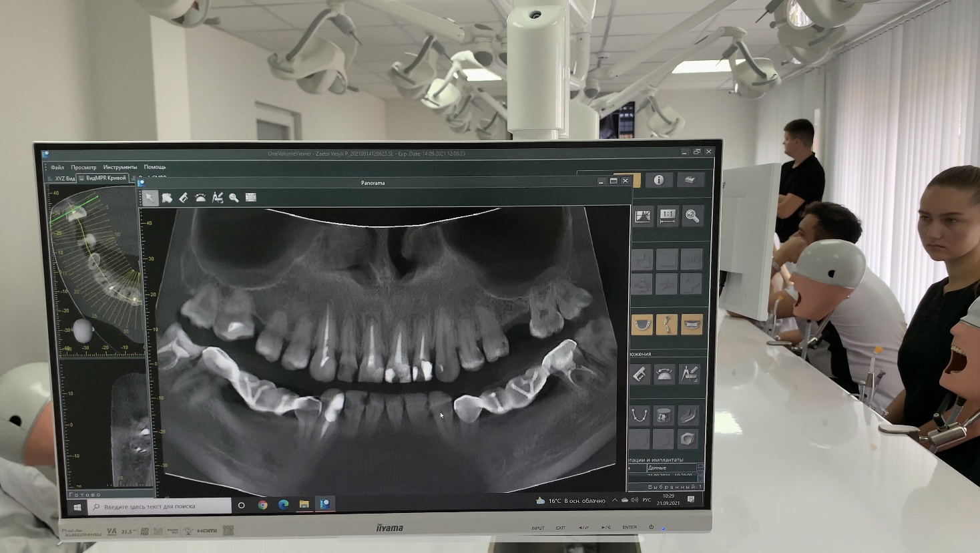This screenshot has width=980, height=553.
Task: Click the pan hand tool in Panorama toolbar
Action: coord(167,198)
